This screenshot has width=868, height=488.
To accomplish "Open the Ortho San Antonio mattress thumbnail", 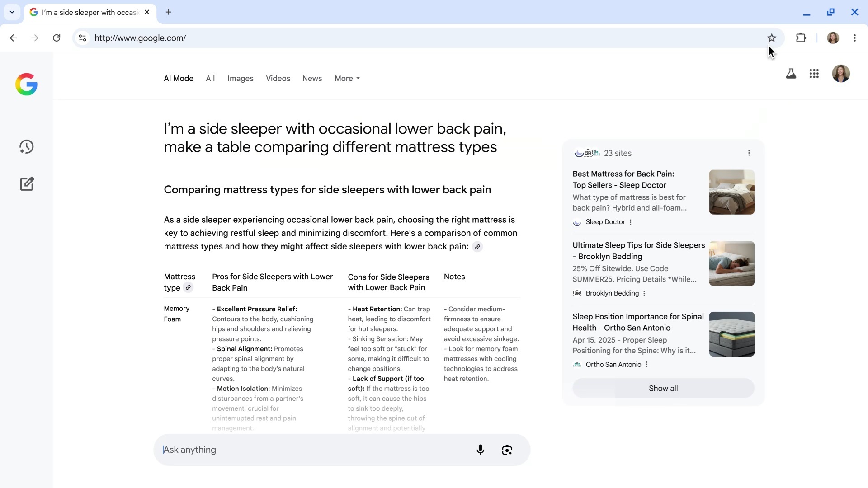I will click(731, 334).
